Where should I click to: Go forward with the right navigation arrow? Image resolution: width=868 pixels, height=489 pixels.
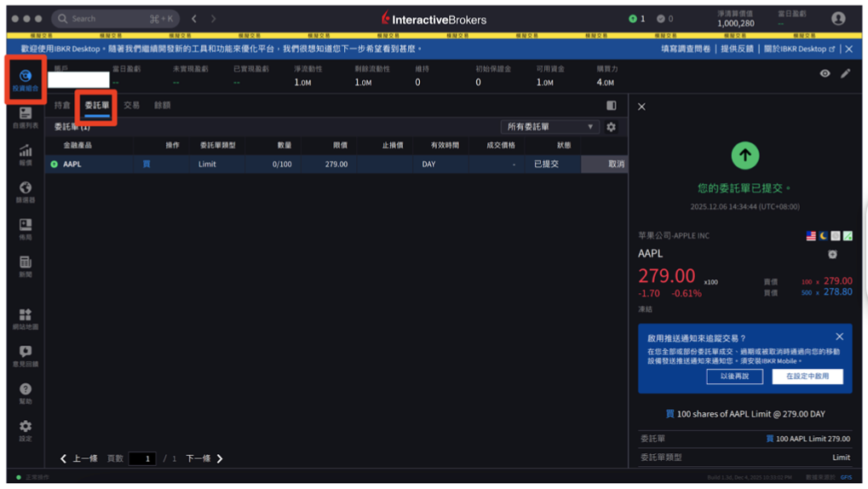point(214,19)
